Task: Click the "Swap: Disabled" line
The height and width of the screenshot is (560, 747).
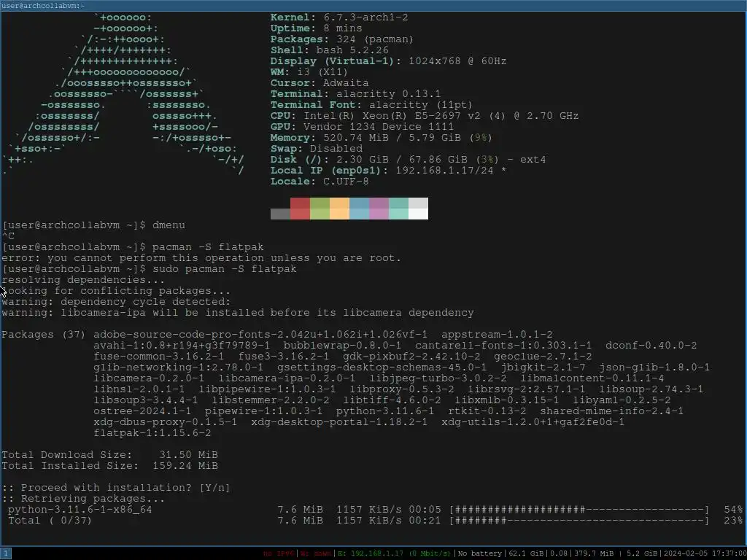Action: coord(317,149)
